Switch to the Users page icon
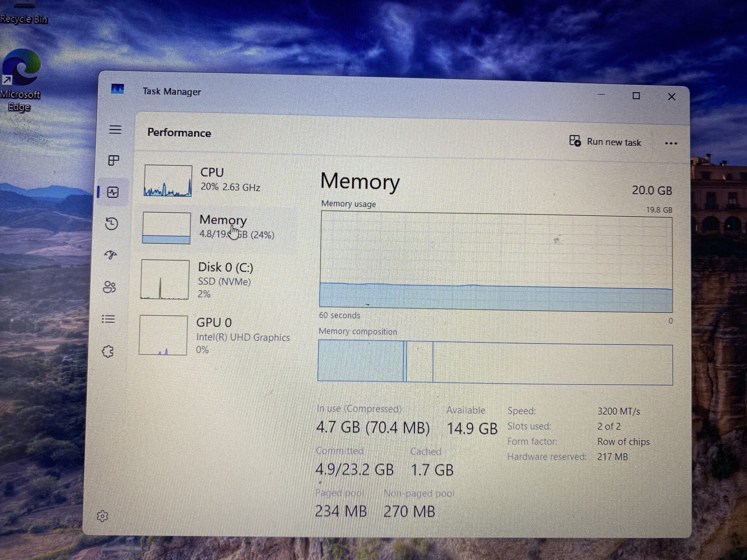747x560 pixels. (x=110, y=287)
